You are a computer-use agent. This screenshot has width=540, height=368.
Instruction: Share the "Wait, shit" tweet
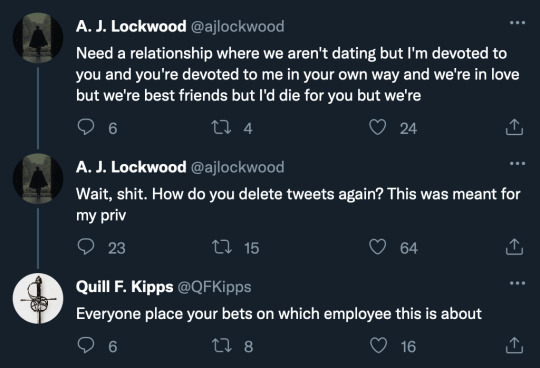click(514, 247)
